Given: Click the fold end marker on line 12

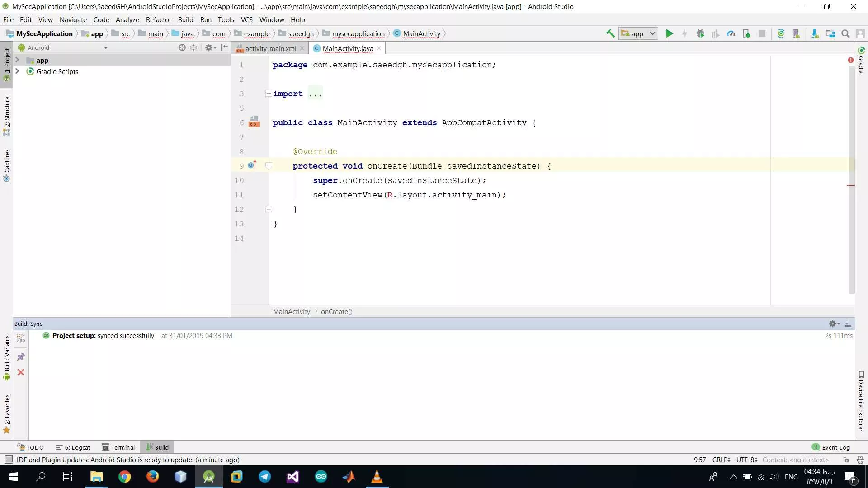Looking at the screenshot, I should click(x=269, y=209).
